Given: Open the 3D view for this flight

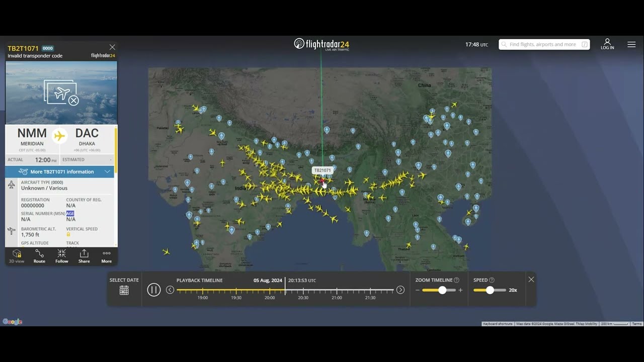Looking at the screenshot, I should click(17, 256).
